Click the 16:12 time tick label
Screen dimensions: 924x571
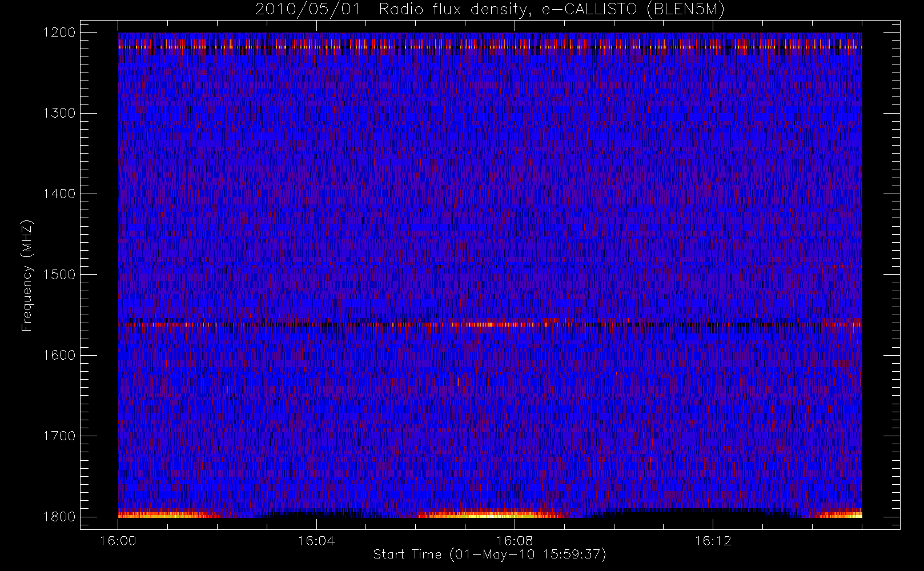pos(713,541)
